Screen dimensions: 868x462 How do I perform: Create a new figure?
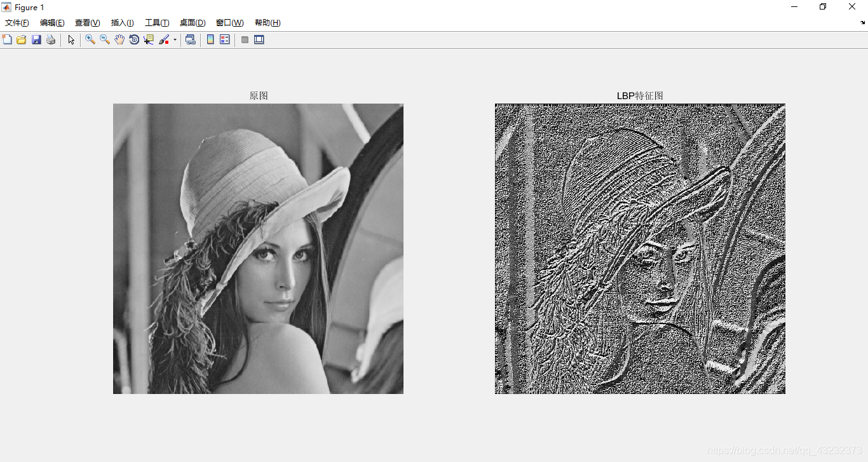coord(7,39)
